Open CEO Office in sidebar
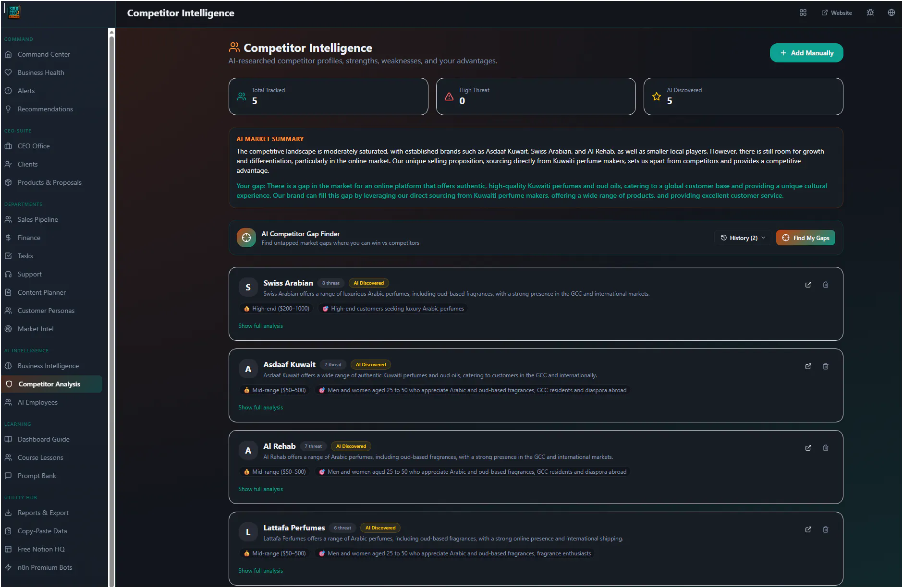This screenshot has width=903, height=588. (x=52, y=146)
